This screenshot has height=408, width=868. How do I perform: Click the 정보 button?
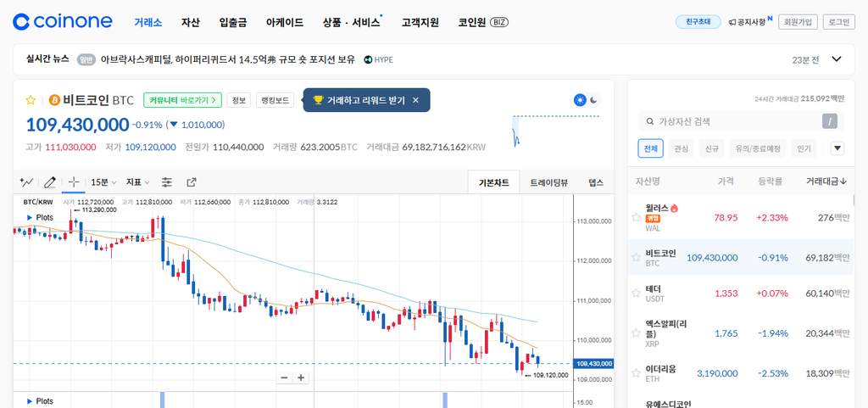(238, 100)
